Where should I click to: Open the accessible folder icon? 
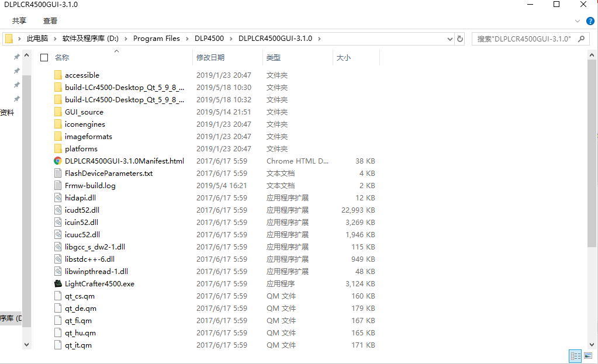pos(58,75)
